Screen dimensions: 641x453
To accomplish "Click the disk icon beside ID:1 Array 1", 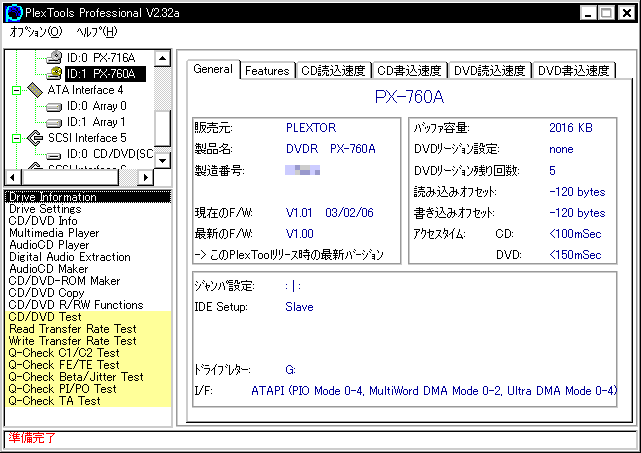I will pyautogui.click(x=54, y=123).
